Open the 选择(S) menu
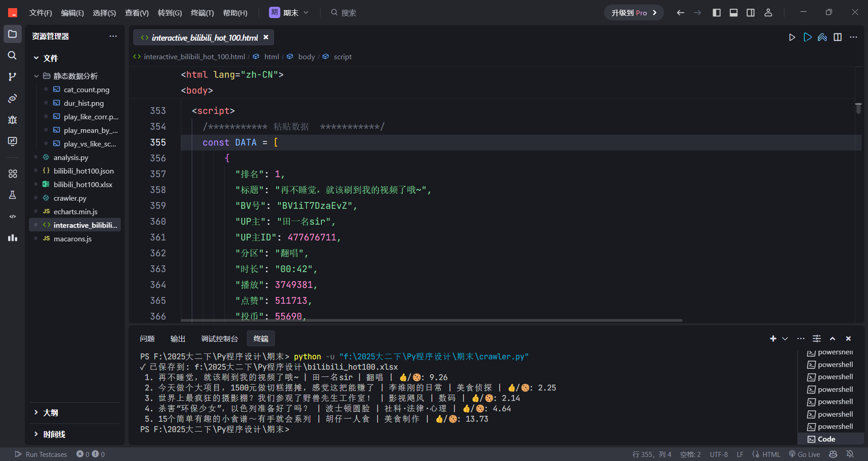The width and height of the screenshot is (868, 461). [104, 13]
